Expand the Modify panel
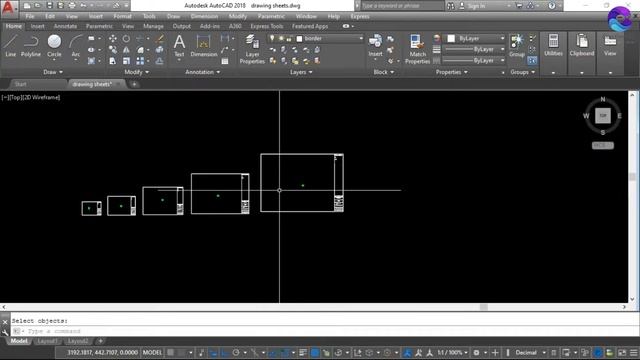This screenshot has width=640, height=360. [x=137, y=72]
